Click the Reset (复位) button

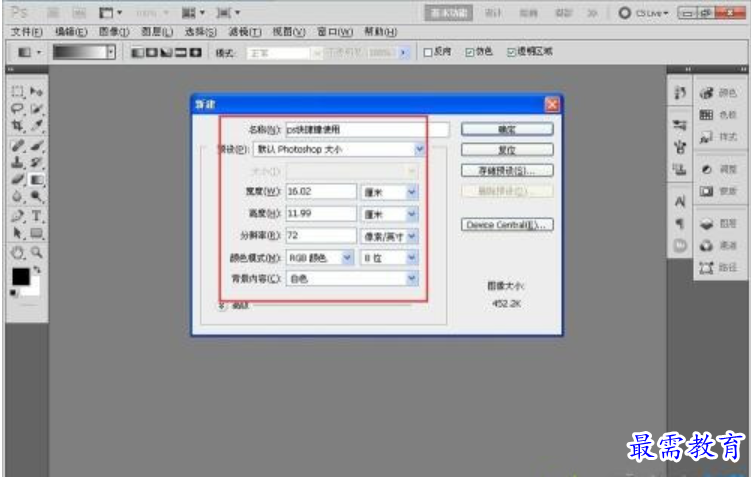[507, 150]
